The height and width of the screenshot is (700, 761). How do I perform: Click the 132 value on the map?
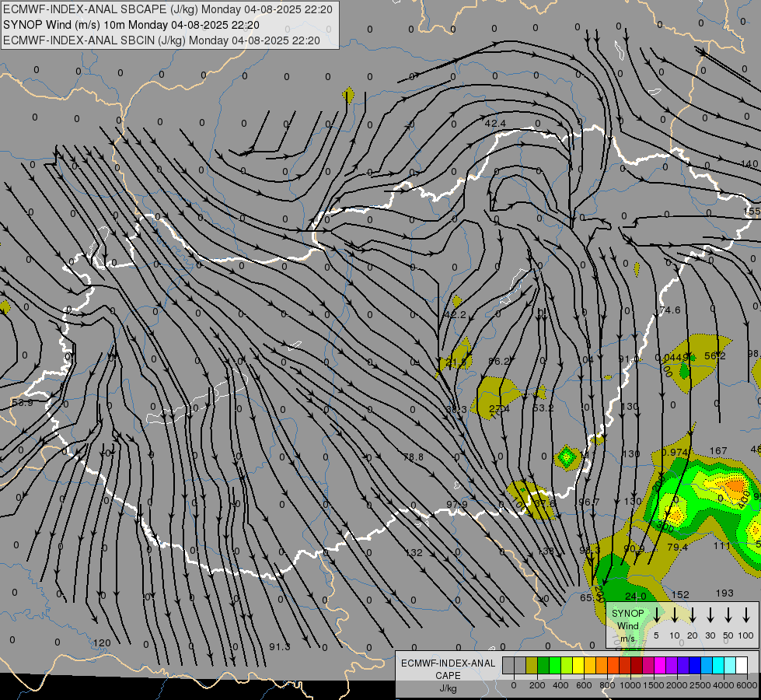pos(414,552)
